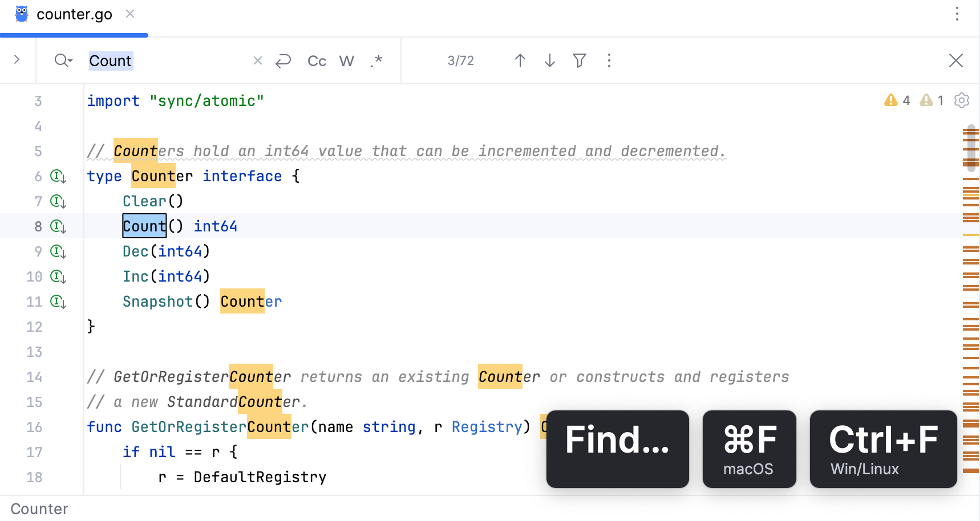
Task: Click the implementation gutter icon on Counter interface line
Action: (58, 176)
